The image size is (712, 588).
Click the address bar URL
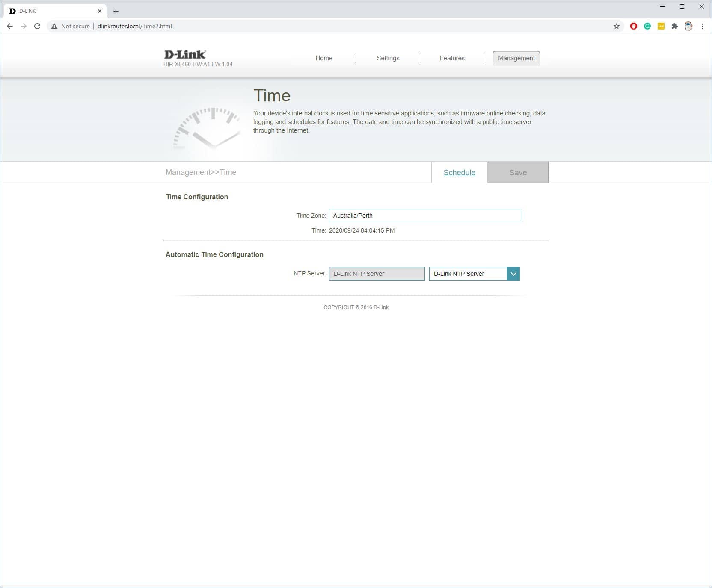point(135,26)
